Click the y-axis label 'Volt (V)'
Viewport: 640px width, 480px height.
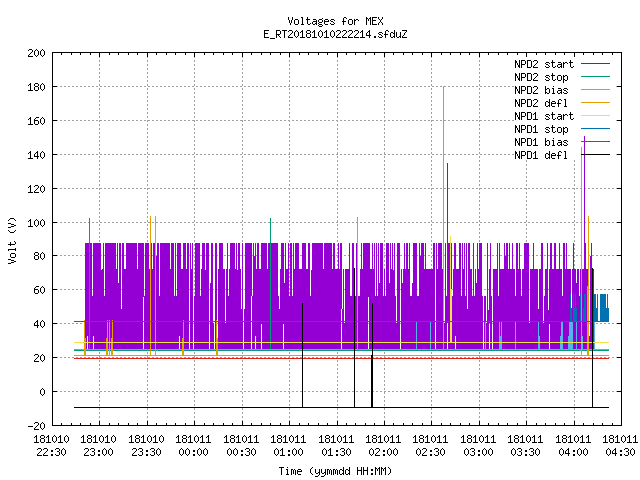point(13,240)
